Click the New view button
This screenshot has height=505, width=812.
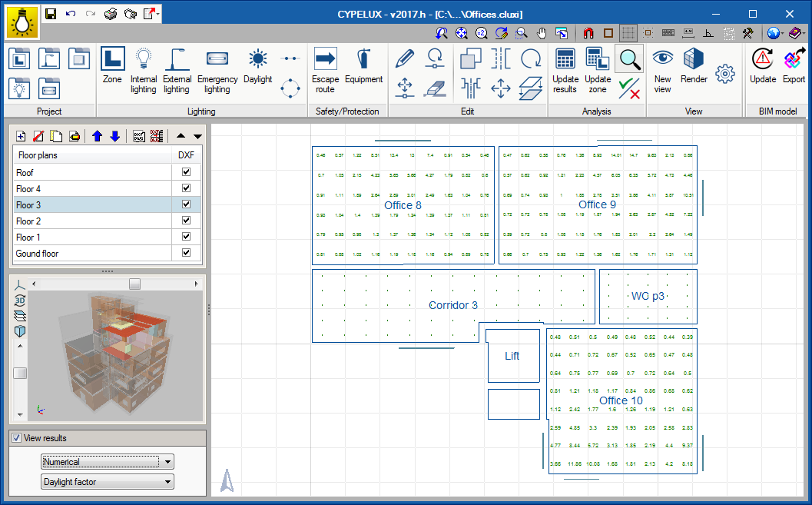tap(662, 66)
